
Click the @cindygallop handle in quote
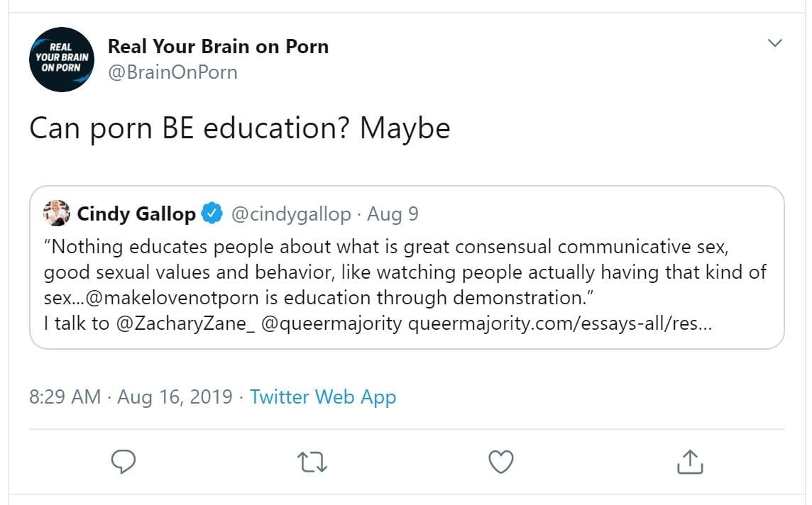[x=291, y=214]
